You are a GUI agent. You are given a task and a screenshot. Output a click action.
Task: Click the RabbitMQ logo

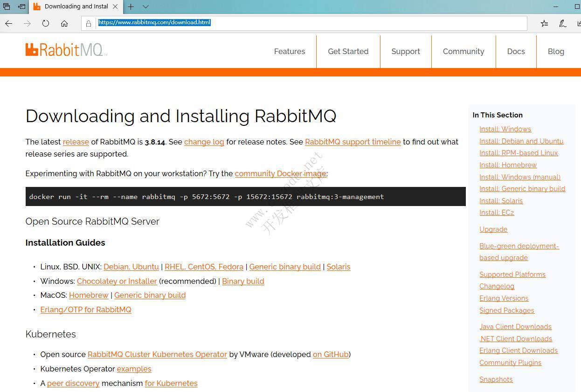coord(66,50)
